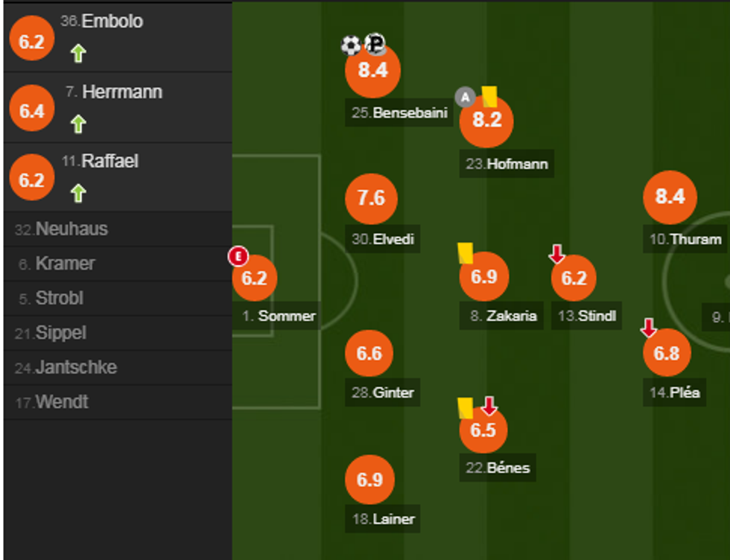Open player link 18. Lainer
730x560 pixels.
[383, 519]
